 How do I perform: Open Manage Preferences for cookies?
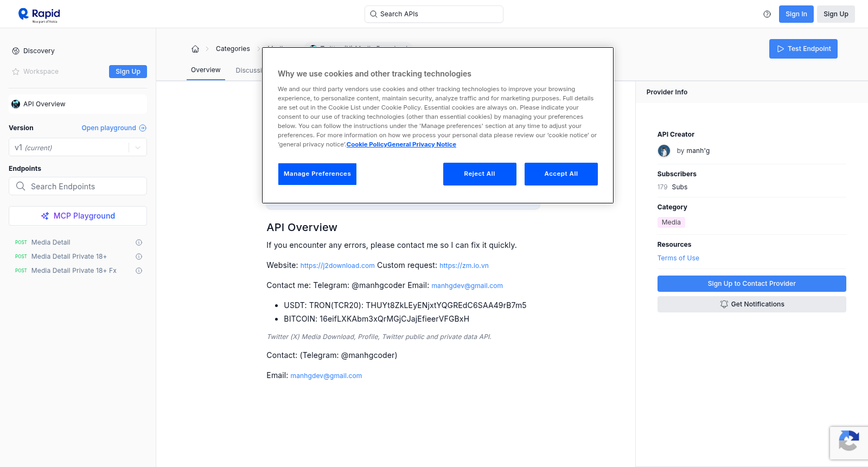317,174
